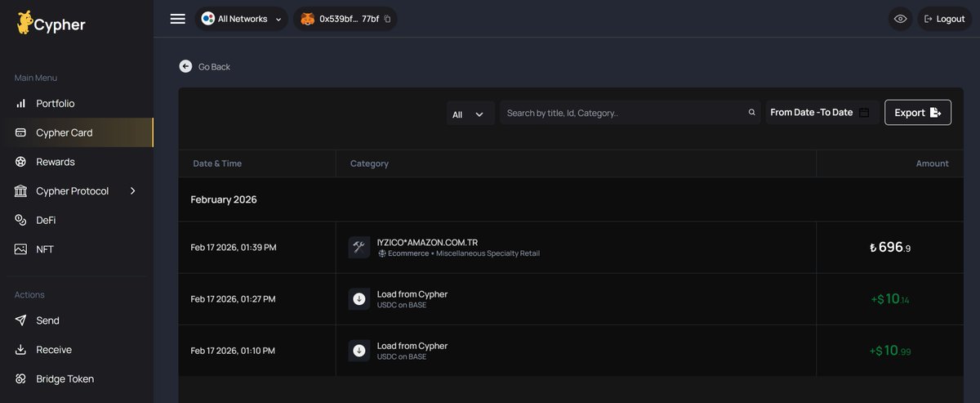Click the calendar icon
The height and width of the screenshot is (403, 980).
pyautogui.click(x=864, y=112)
